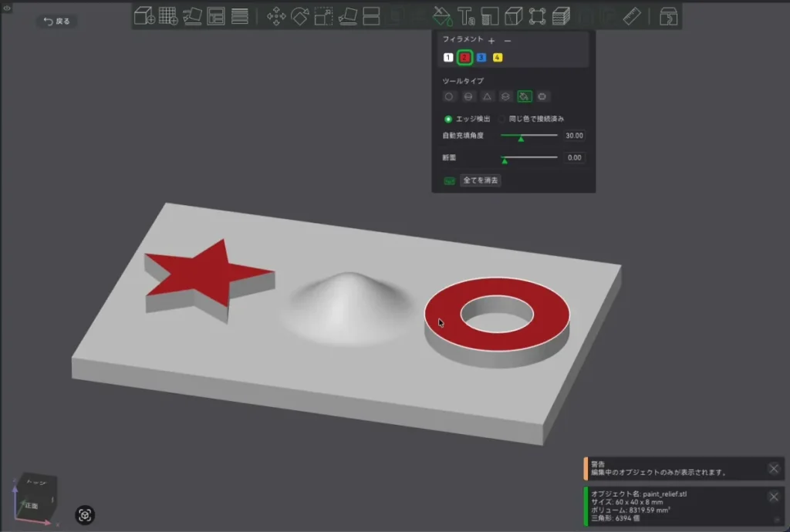Remove a filament with the minus button
The width and height of the screenshot is (790, 532).
[x=508, y=40]
